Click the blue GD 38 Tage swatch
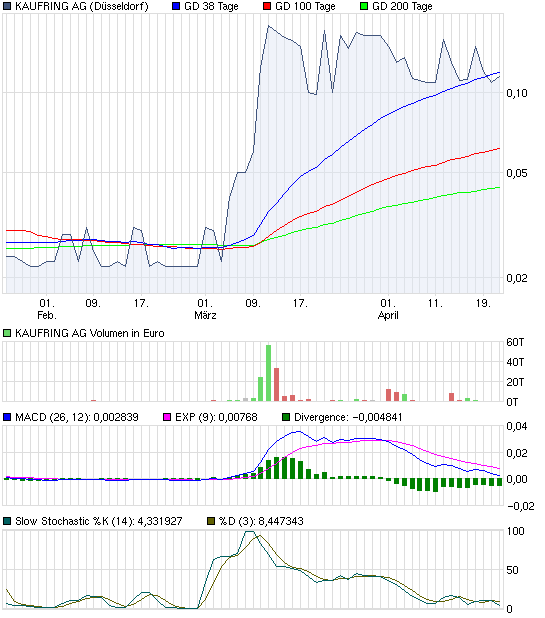This screenshot has width=545, height=618. tap(176, 6)
